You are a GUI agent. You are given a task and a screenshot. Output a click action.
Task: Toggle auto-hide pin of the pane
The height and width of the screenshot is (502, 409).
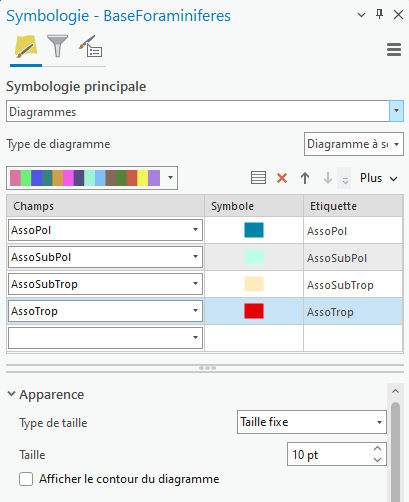[379, 14]
